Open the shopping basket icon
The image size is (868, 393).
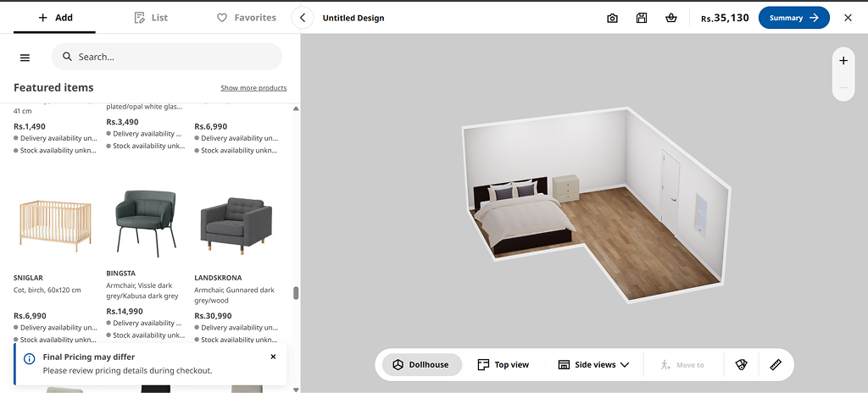click(x=671, y=19)
